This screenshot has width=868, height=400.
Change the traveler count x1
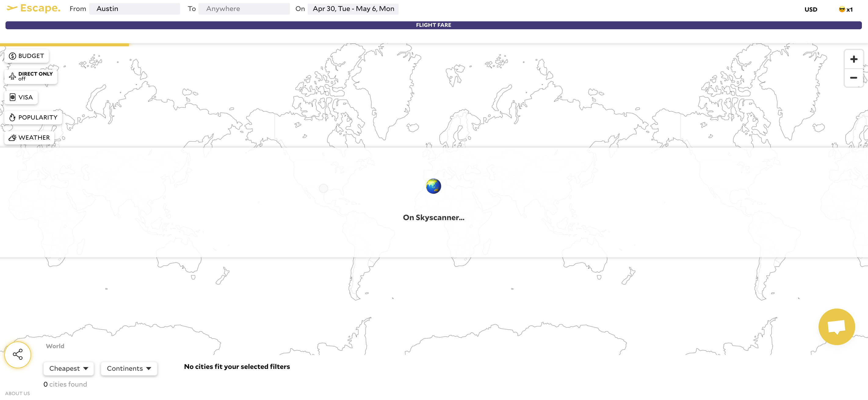click(845, 9)
